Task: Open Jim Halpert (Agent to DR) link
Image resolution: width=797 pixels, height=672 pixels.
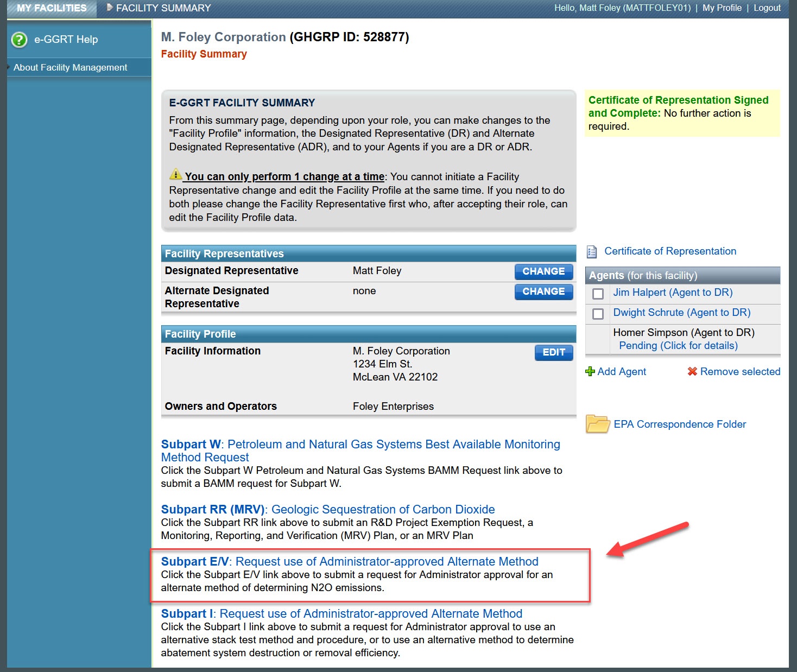Action: [673, 293]
